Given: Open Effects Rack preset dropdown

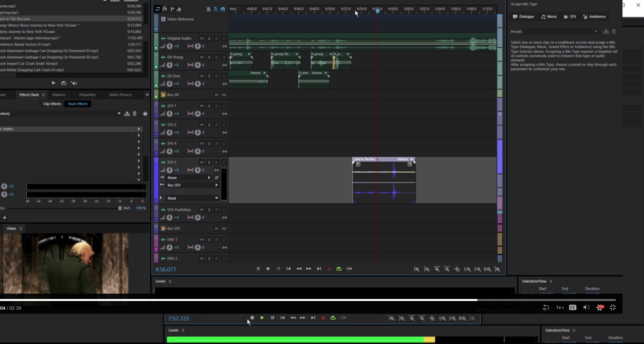Looking at the screenshot, I should (x=119, y=114).
